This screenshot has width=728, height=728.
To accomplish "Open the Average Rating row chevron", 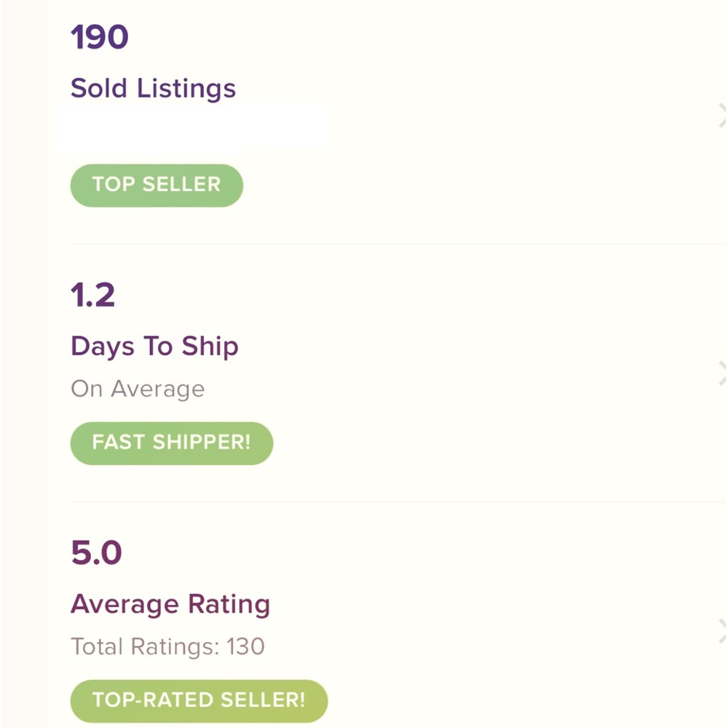I will coord(722,631).
